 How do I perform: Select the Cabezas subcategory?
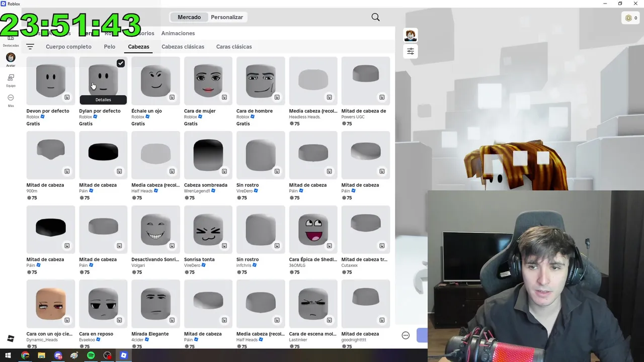[x=138, y=47]
